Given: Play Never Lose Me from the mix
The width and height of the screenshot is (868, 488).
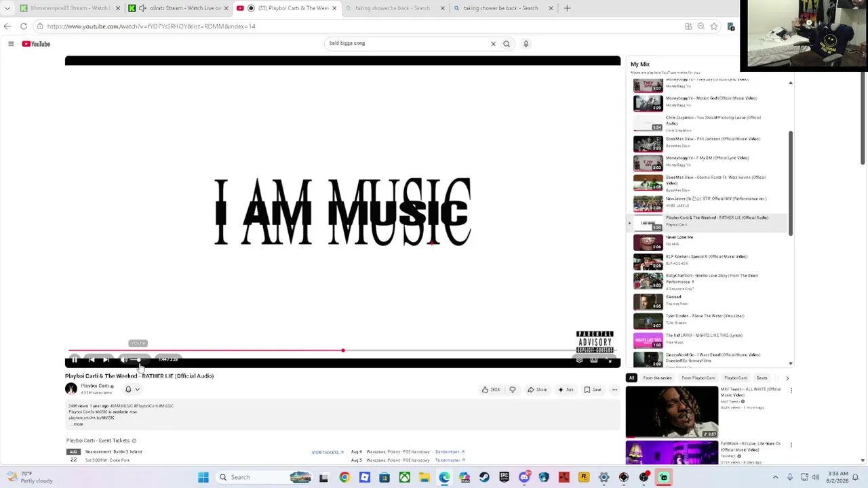Looking at the screenshot, I should pos(709,241).
